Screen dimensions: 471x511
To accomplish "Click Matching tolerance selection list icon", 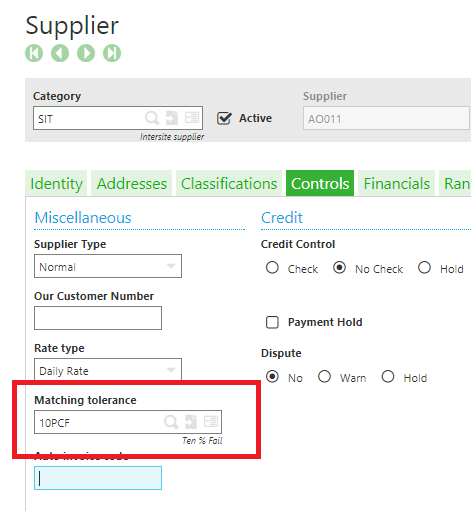I will tap(211, 422).
